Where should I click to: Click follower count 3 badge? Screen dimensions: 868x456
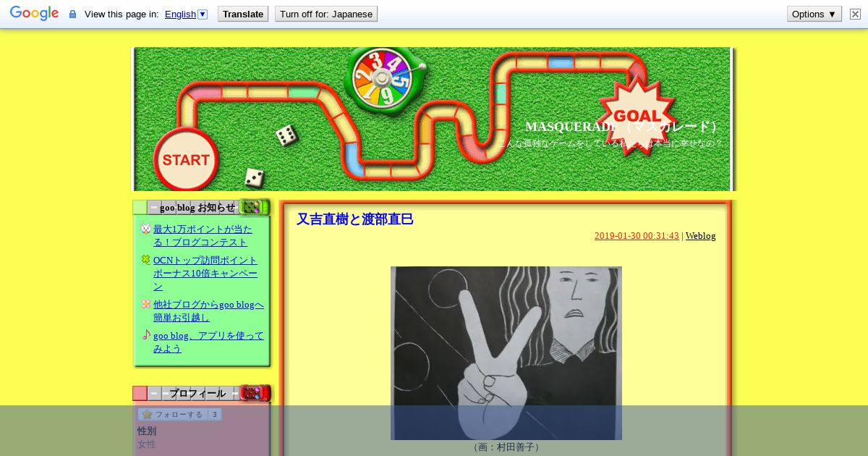pos(215,415)
